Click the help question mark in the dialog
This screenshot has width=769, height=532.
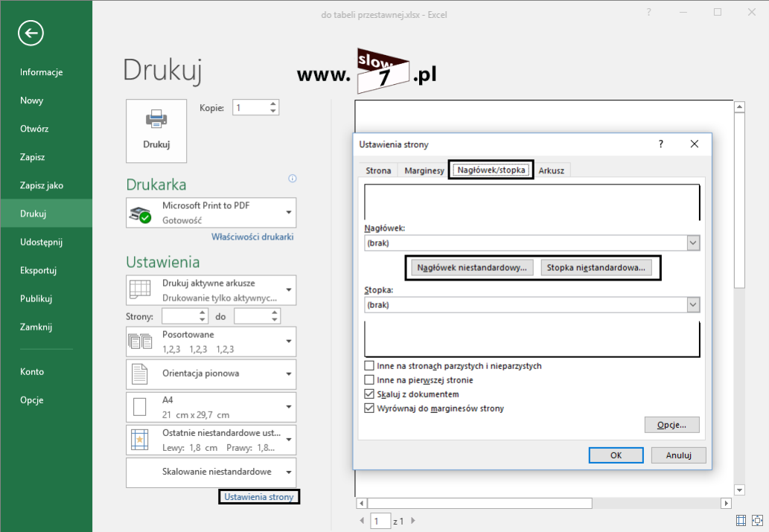pos(660,144)
